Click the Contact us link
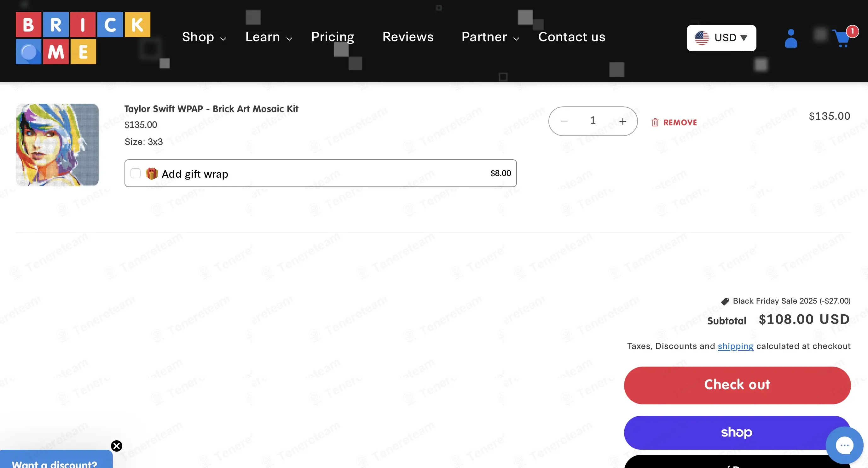The height and width of the screenshot is (468, 868). (571, 37)
